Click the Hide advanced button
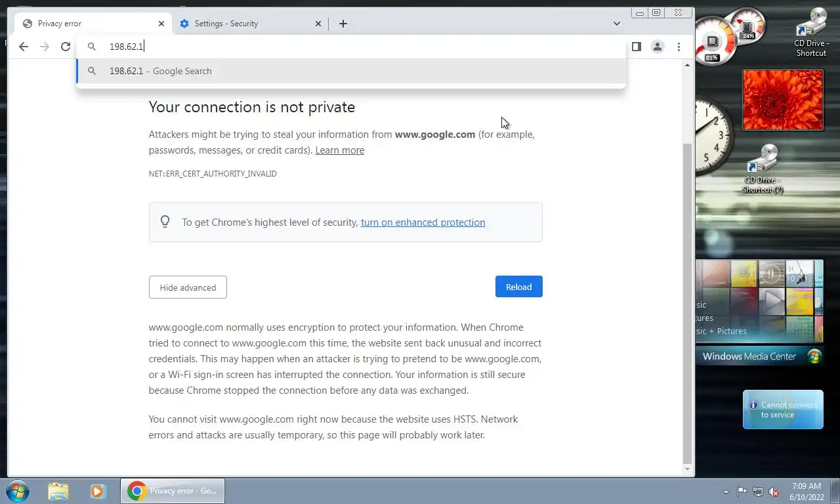 pos(188,287)
